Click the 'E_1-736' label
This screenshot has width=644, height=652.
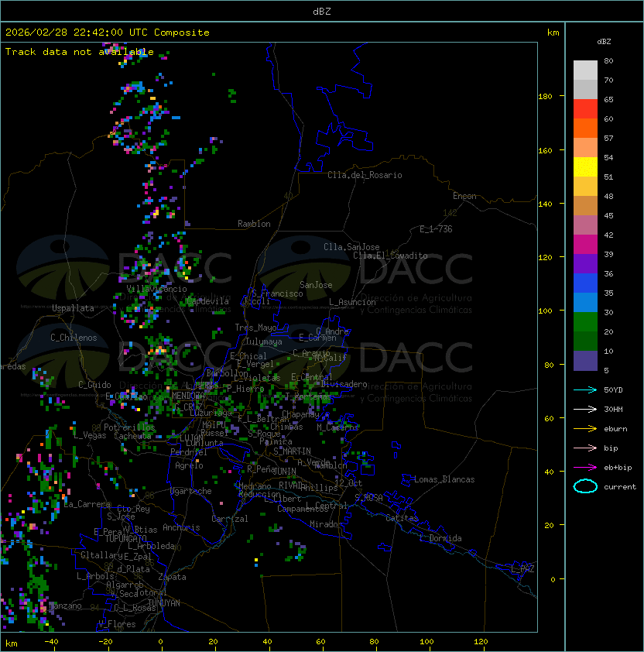click(436, 229)
